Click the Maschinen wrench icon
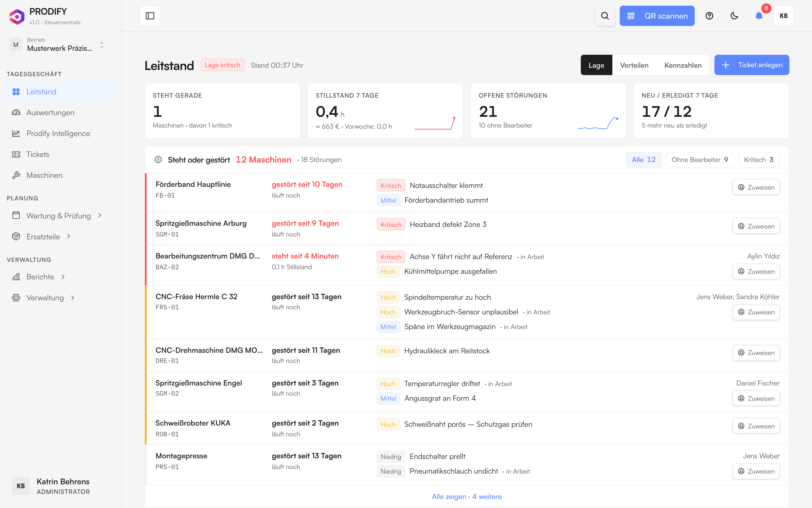812x508 pixels. pyautogui.click(x=16, y=175)
